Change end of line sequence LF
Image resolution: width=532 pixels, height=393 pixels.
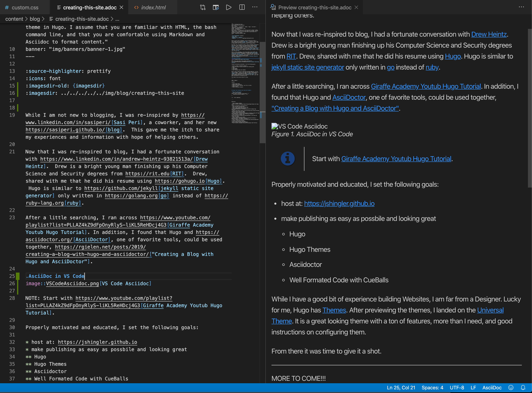473,388
